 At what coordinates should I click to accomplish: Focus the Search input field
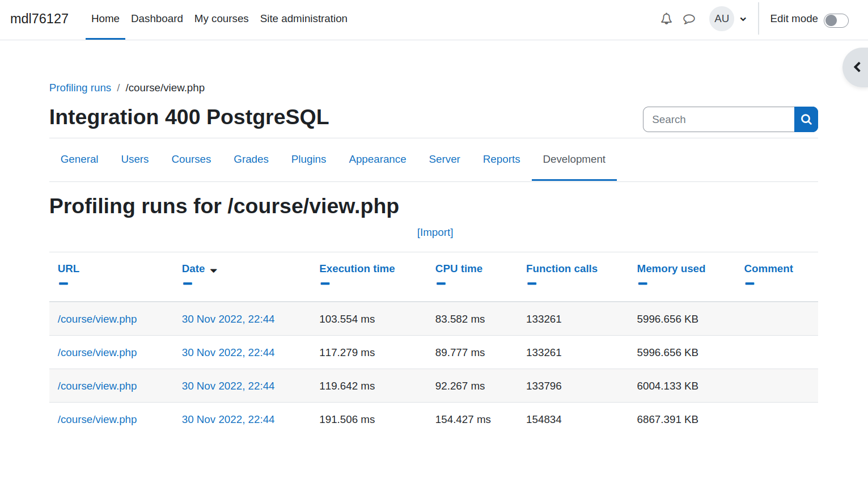[x=718, y=120]
